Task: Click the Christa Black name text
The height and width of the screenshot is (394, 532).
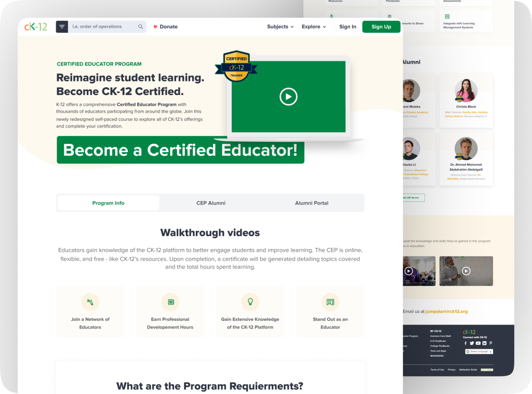Action: 466,106
